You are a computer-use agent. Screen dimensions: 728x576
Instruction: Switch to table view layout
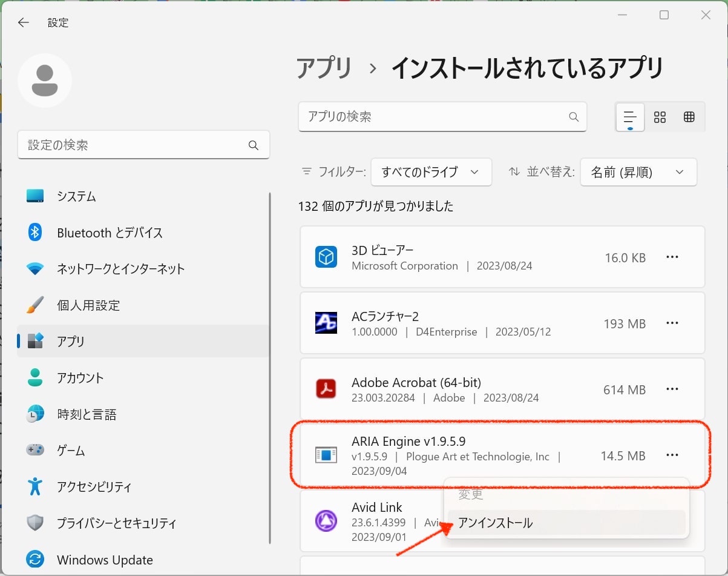tap(689, 117)
